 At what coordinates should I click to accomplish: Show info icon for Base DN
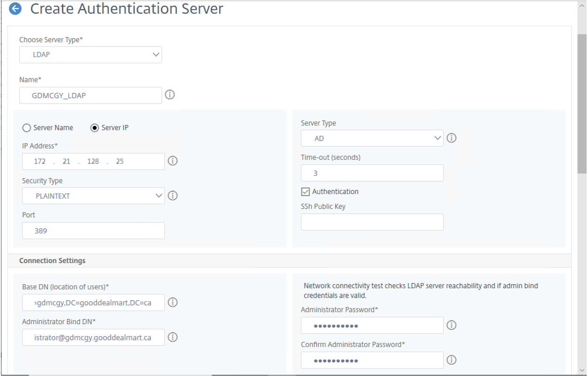tap(173, 302)
